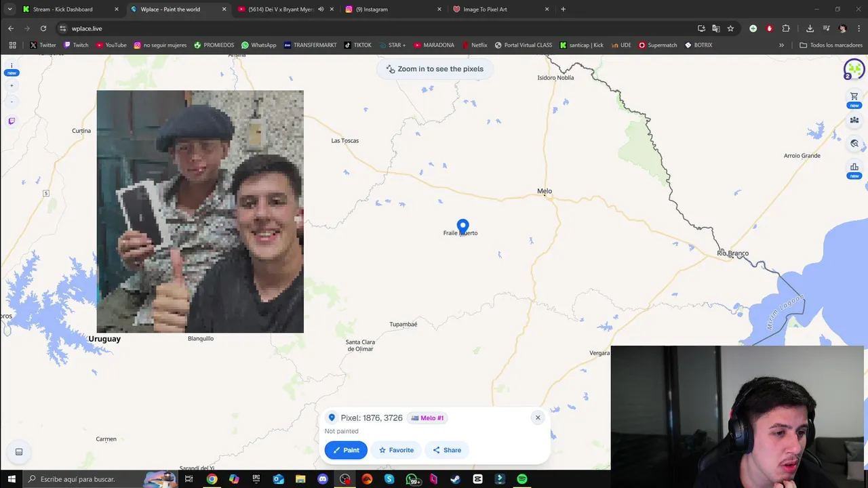Screen dimensions: 868x488
Task: Click the install app icon in address bar
Action: [701, 28]
